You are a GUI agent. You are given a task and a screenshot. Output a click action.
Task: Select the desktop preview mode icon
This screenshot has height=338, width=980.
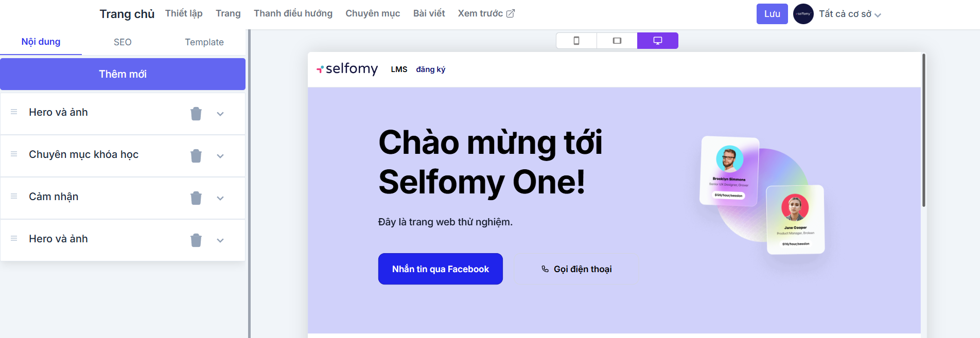tap(658, 41)
